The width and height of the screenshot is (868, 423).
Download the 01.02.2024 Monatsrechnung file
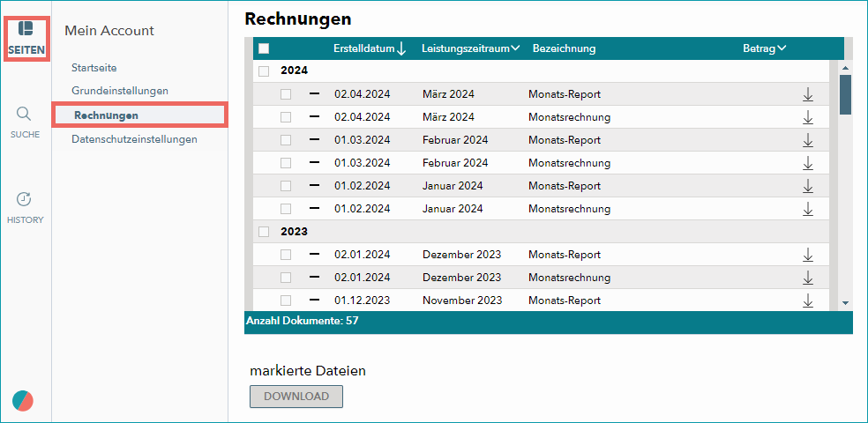pyautogui.click(x=808, y=209)
